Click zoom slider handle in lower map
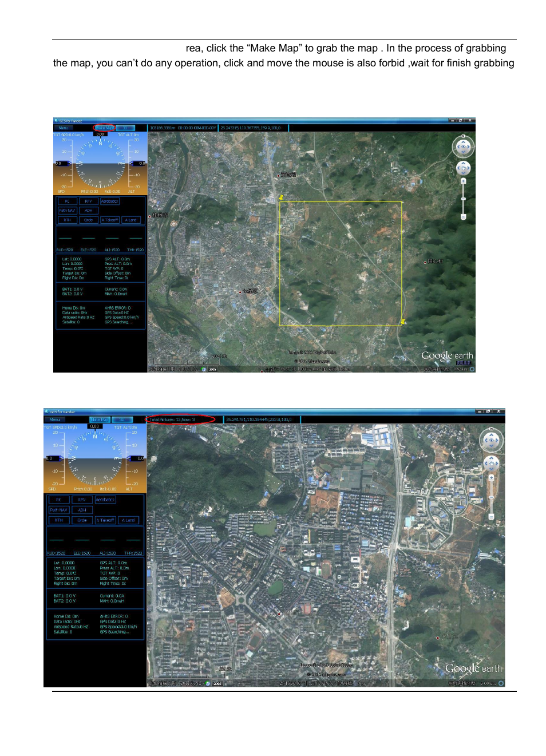 [491, 497]
